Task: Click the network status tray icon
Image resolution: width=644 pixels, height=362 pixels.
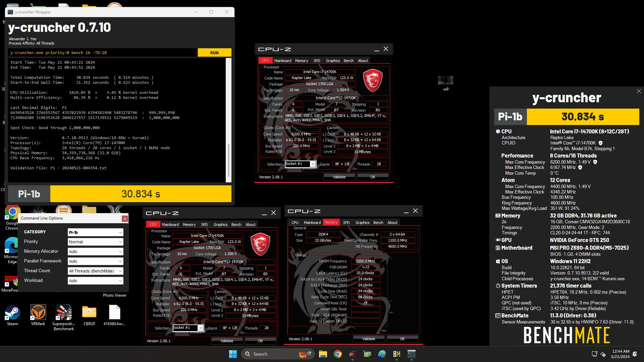Action: (x=594, y=354)
